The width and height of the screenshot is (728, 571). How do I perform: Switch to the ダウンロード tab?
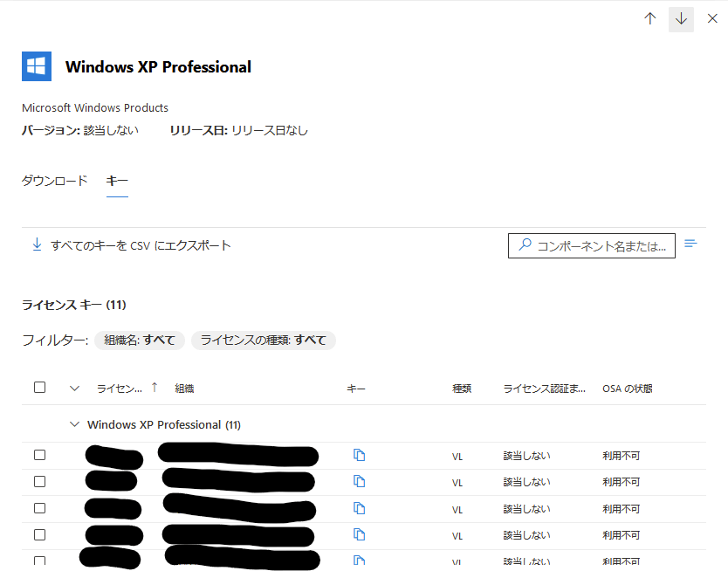pyautogui.click(x=54, y=181)
